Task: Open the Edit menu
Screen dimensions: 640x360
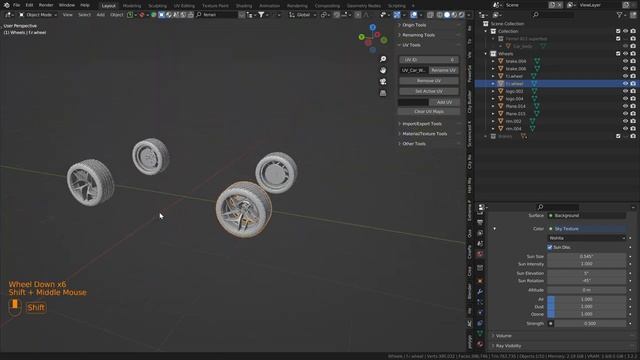Action: pyautogui.click(x=29, y=5)
